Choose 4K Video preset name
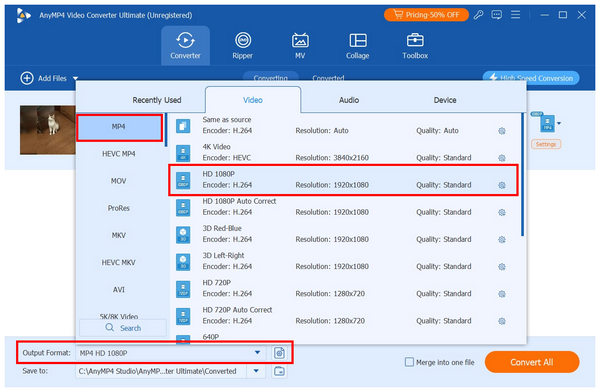Image resolution: width=600 pixels, height=392 pixels. [x=216, y=147]
